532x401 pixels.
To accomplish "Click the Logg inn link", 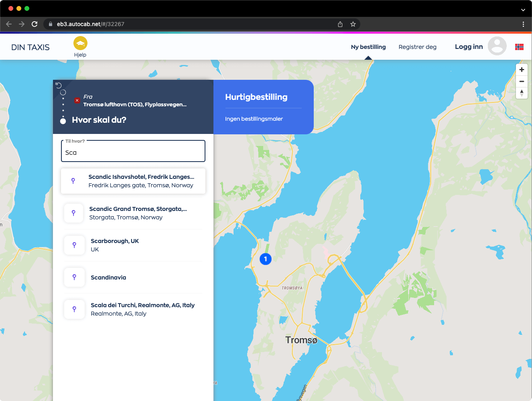I will tap(469, 47).
